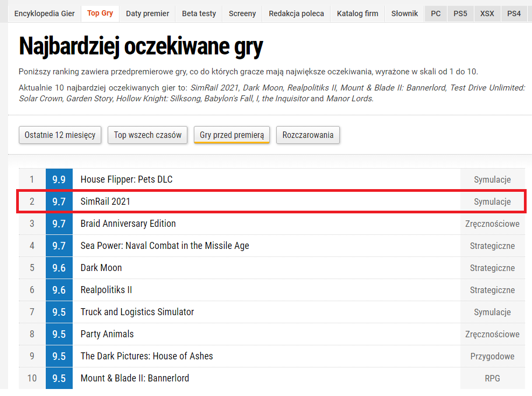Browse the Symulacje game category
532x396 pixels.
(x=492, y=179)
